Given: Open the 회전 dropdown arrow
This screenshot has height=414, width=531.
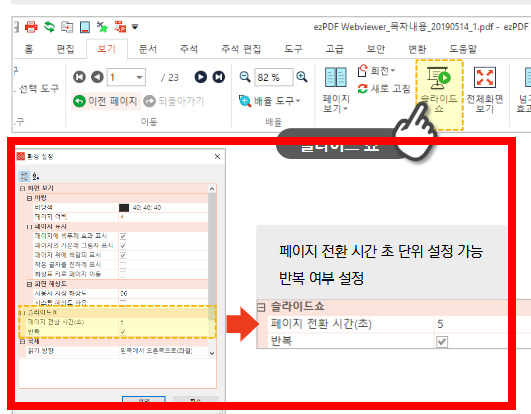Looking at the screenshot, I should [393, 70].
